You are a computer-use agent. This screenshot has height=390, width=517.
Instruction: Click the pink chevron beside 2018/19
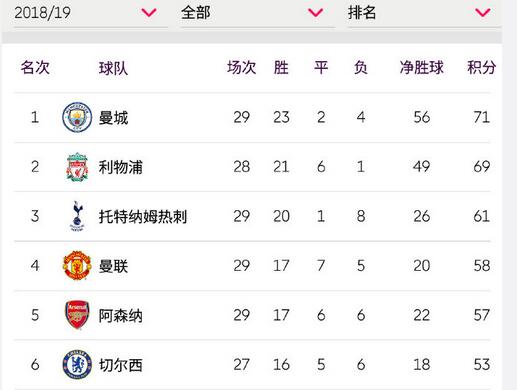pyautogui.click(x=149, y=13)
